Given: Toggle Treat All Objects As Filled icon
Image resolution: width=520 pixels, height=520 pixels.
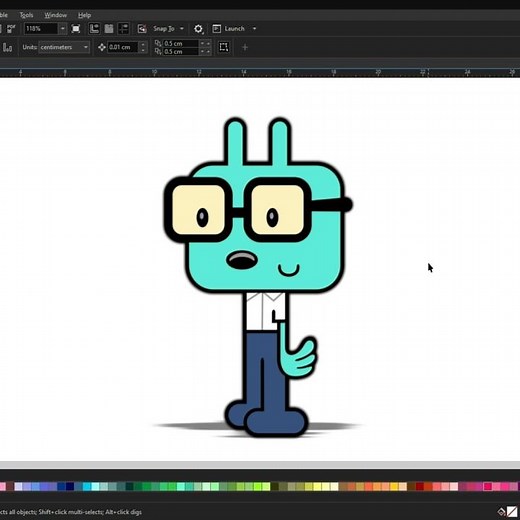Looking at the screenshot, I should tap(224, 47).
